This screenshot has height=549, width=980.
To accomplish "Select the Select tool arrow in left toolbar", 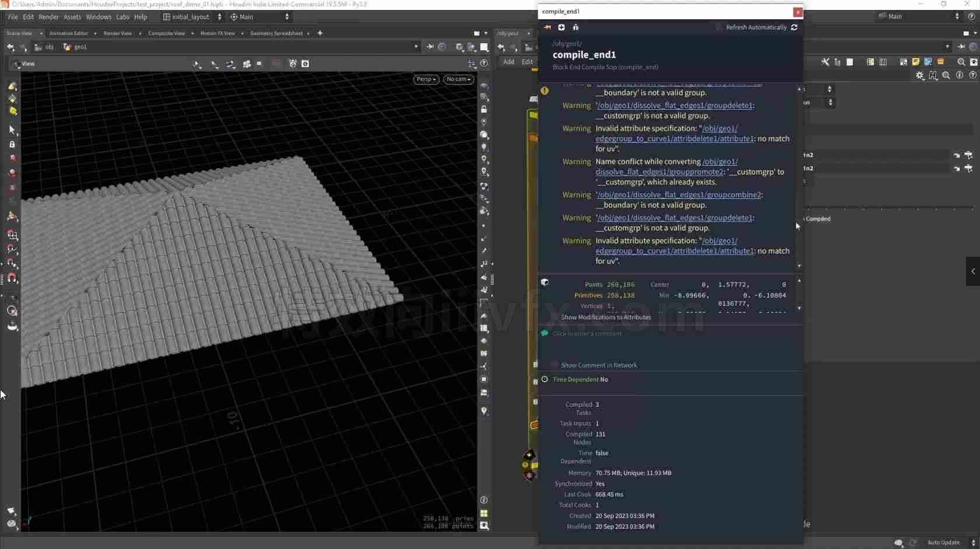I will coord(12,130).
